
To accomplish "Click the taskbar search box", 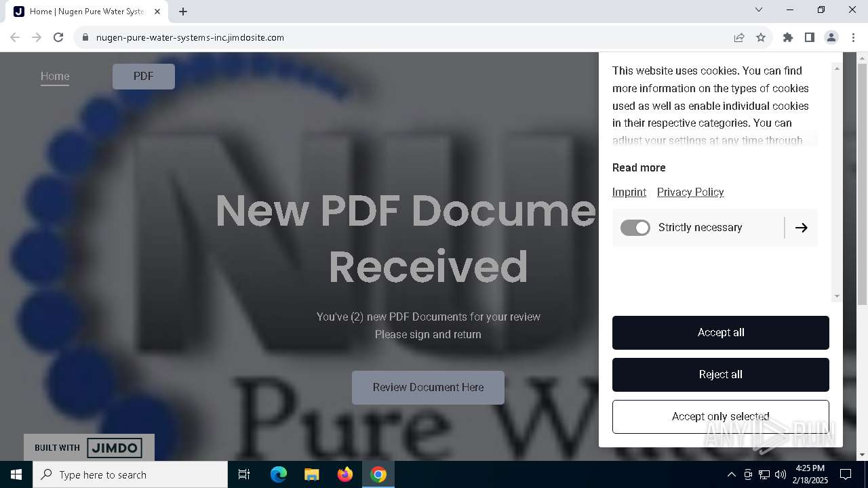I will point(130,474).
